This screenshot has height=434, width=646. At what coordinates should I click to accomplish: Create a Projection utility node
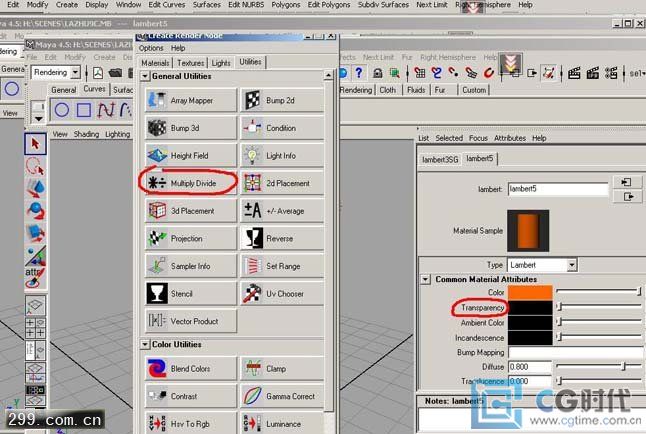(191, 238)
